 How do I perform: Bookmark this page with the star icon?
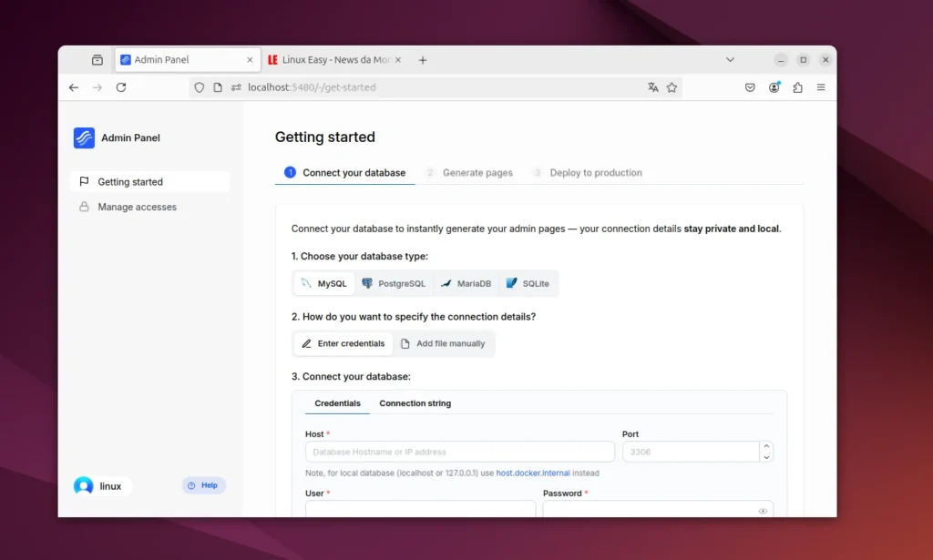coord(672,87)
